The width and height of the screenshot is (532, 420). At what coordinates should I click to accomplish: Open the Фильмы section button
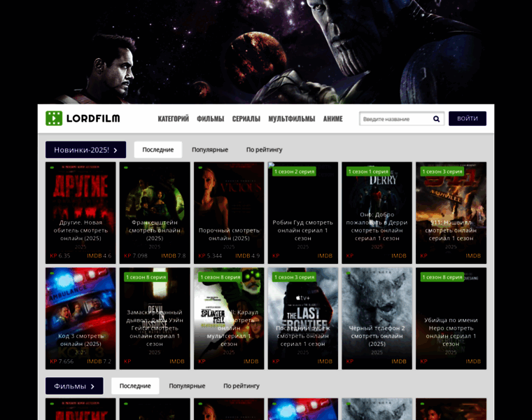click(x=74, y=386)
